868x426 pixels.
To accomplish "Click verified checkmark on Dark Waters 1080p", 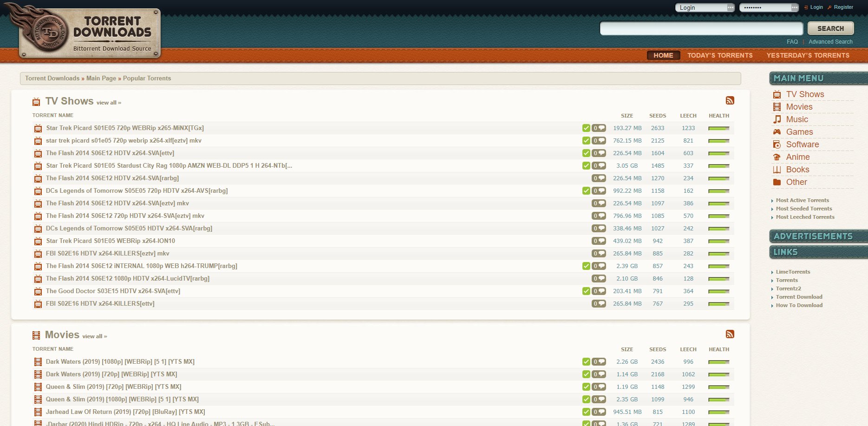I will (586, 362).
